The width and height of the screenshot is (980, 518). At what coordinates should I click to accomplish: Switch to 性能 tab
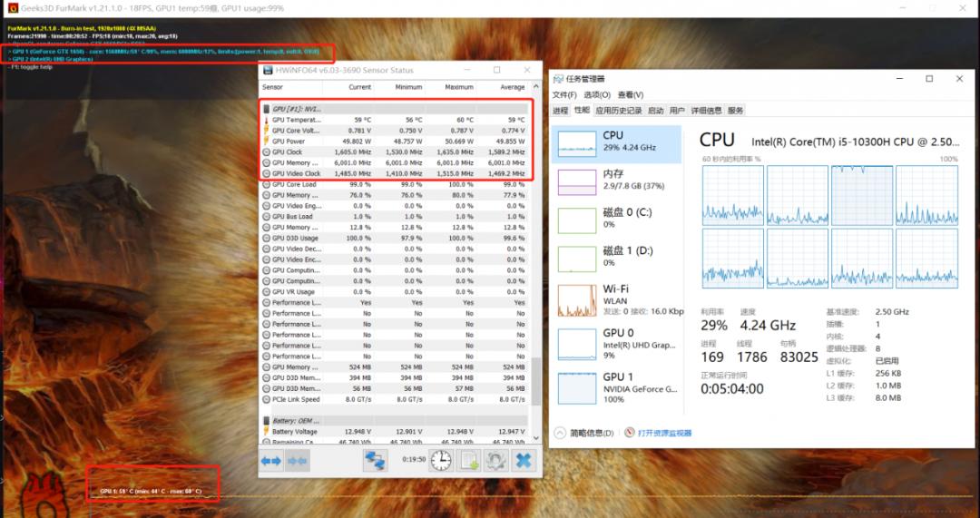click(582, 111)
